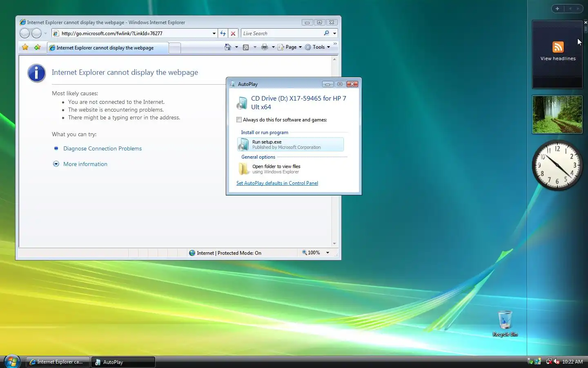Click the Home toolbar icon
Image resolution: width=588 pixels, height=368 pixels.
[228, 47]
